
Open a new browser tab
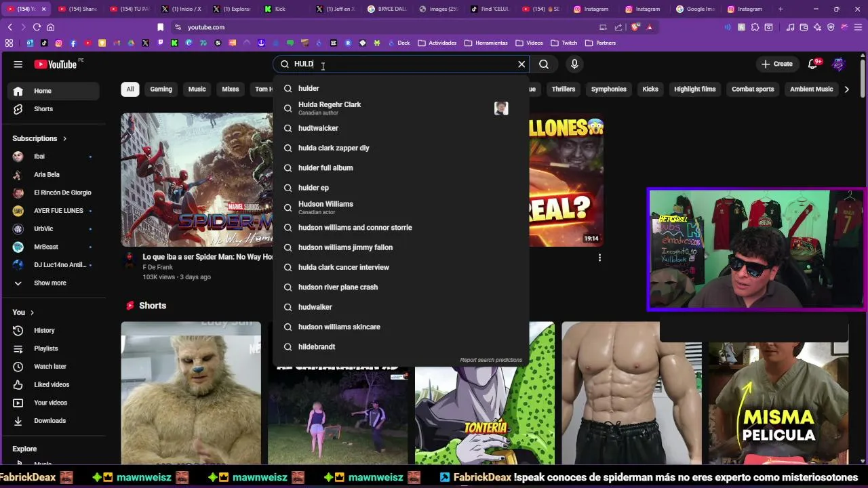[x=781, y=9]
